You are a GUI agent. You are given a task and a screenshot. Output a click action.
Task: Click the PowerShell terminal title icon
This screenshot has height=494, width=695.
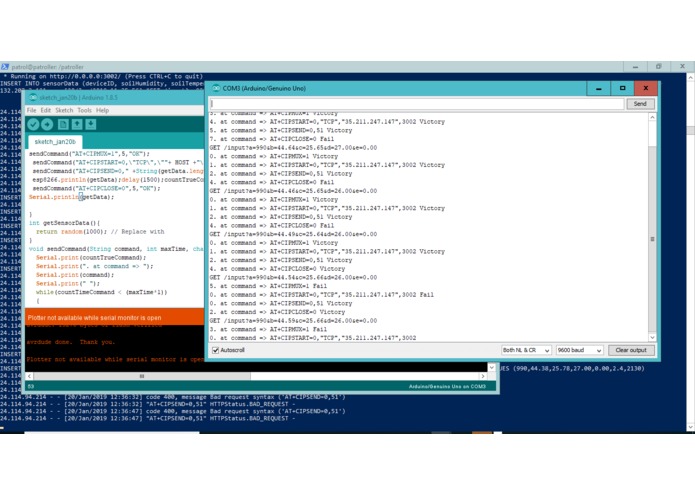click(5, 67)
